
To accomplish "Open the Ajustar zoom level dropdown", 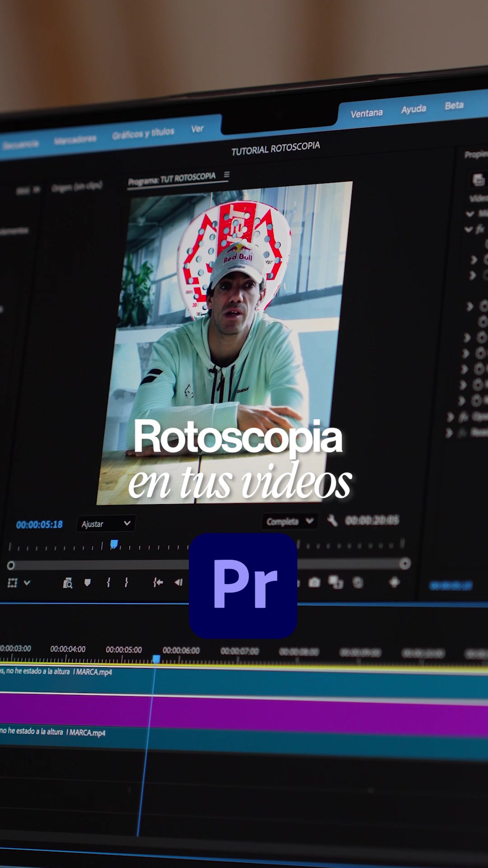I will point(106,524).
